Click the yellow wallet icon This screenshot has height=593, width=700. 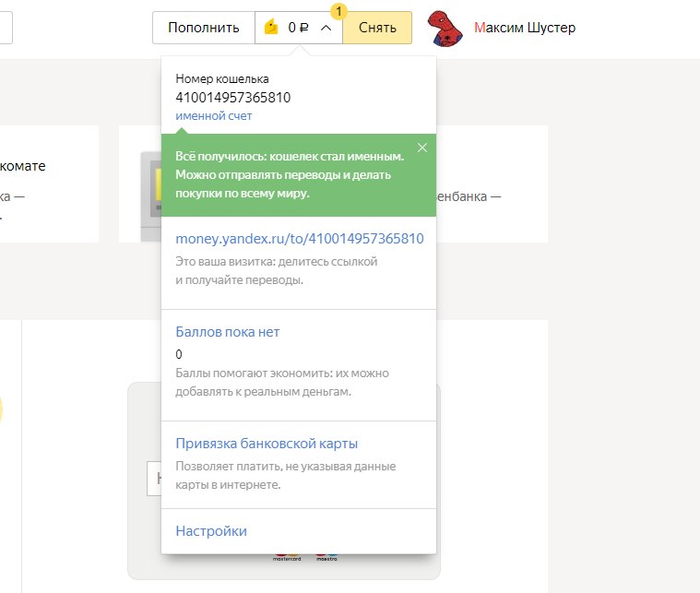coord(271,28)
